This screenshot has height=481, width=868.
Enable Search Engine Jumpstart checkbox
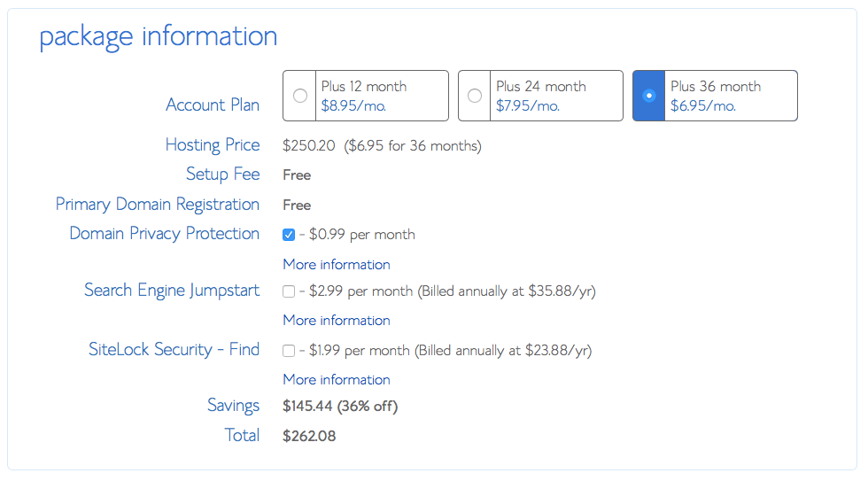coord(289,291)
